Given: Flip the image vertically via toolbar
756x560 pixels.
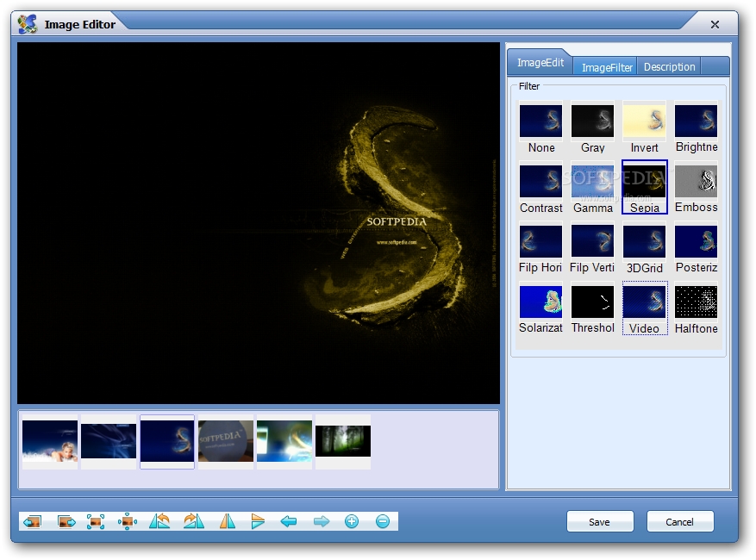Looking at the screenshot, I should (x=258, y=521).
